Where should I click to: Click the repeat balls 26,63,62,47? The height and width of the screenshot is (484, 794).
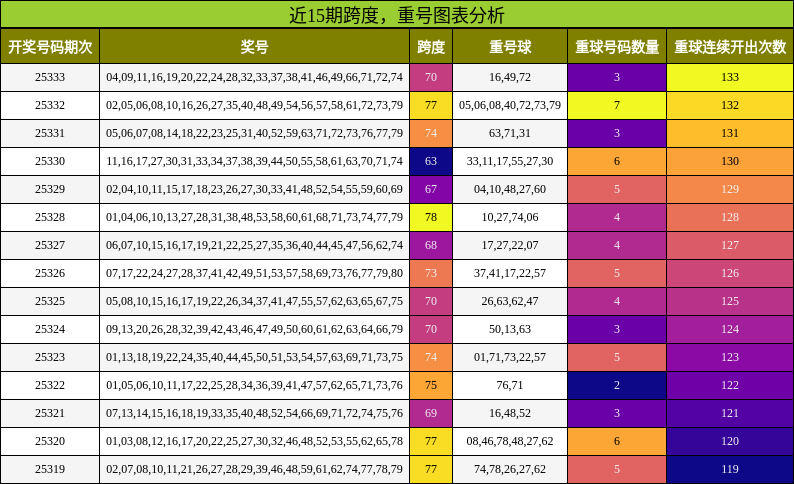coord(510,301)
